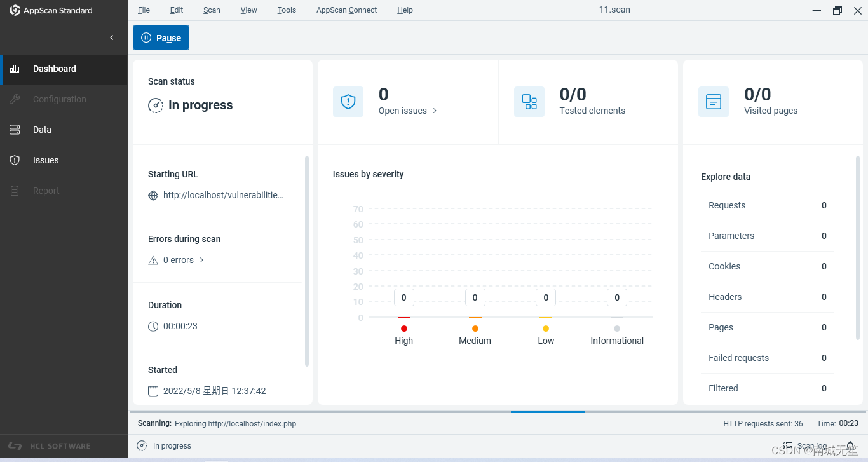Click the Dashboard bar chart icon
The image size is (868, 462).
click(15, 69)
